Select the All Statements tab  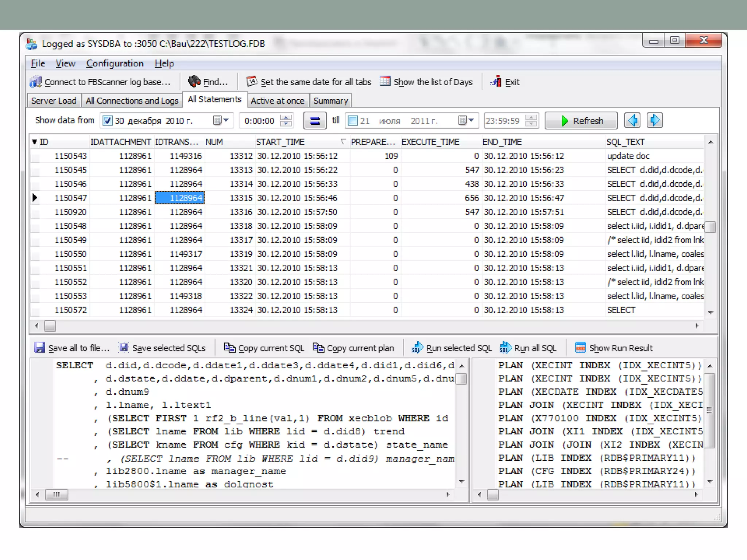214,99
